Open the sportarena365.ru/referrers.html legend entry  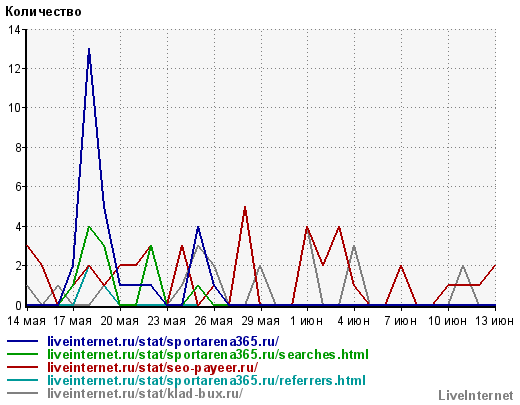pos(207,380)
